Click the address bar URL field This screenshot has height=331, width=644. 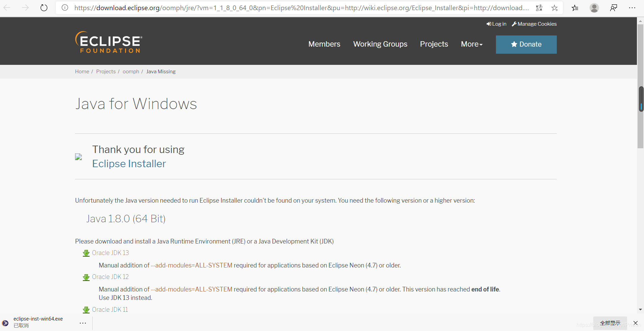(301, 8)
